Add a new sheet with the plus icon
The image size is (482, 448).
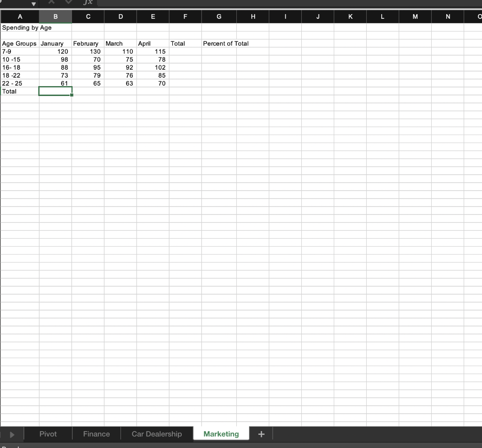pos(261,434)
